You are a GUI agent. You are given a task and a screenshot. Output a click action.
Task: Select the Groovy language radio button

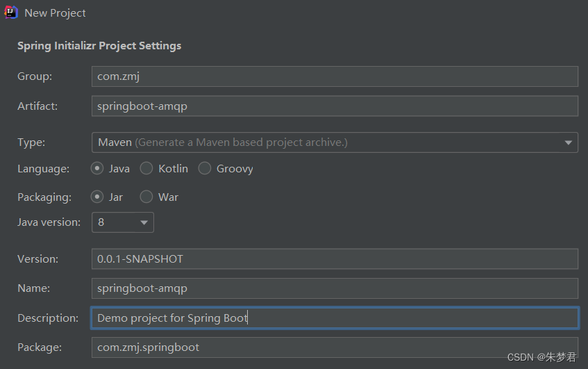pos(205,168)
